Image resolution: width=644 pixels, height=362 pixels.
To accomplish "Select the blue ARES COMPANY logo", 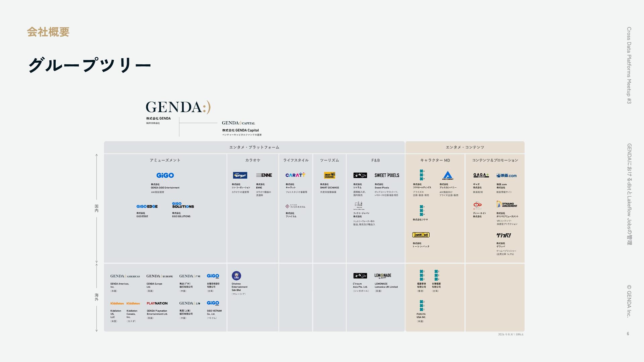I will pyautogui.click(x=447, y=175).
